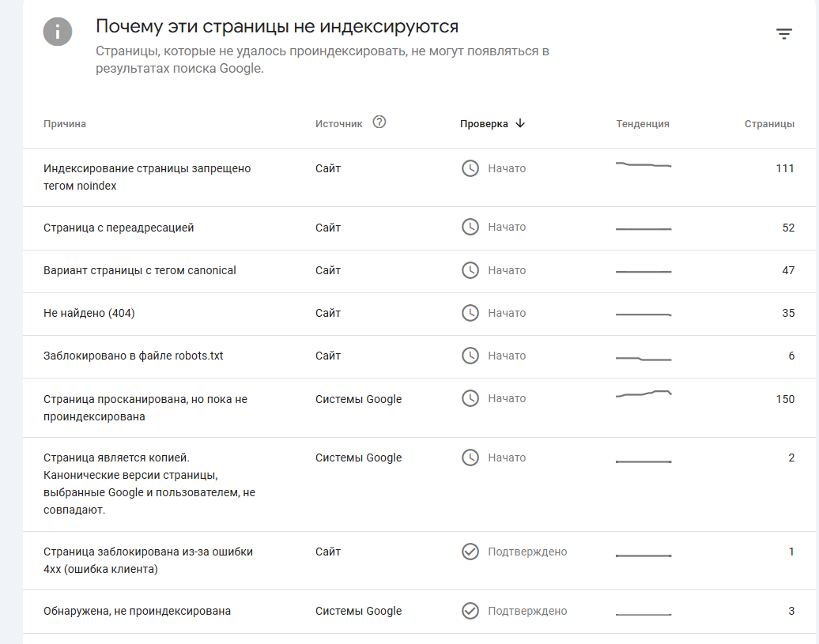Click the help icon next to Источник
819x644 pixels.
coord(379,122)
